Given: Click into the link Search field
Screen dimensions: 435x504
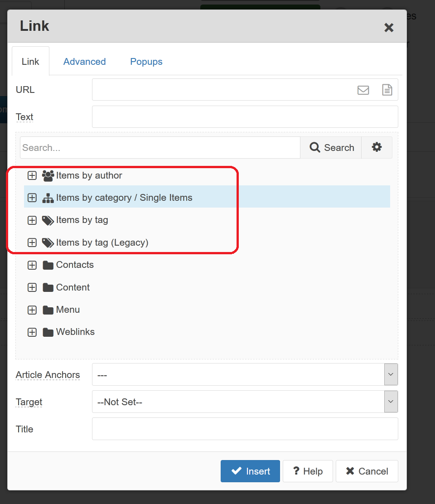Looking at the screenshot, I should pos(160,148).
